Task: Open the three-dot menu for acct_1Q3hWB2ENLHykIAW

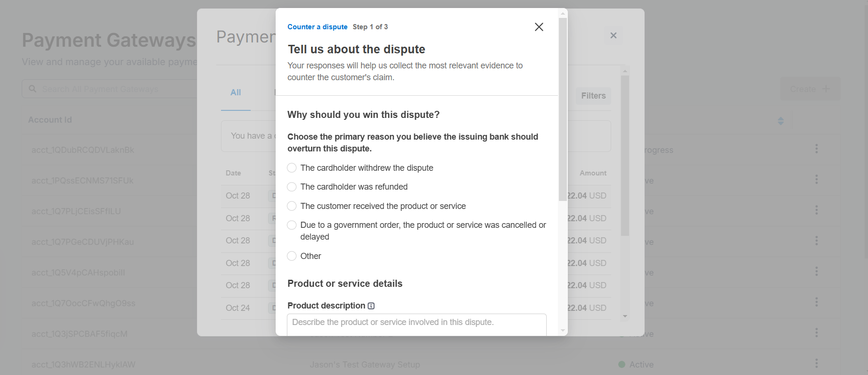Action: click(816, 364)
